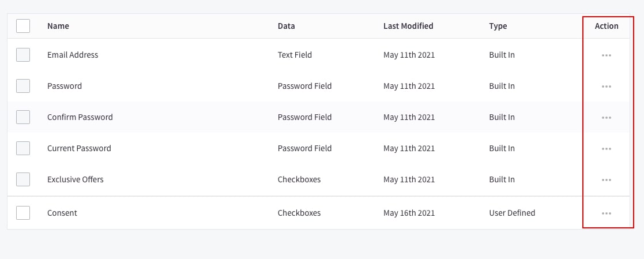Image resolution: width=644 pixels, height=259 pixels.
Task: Click the Type column header
Action: pyautogui.click(x=498, y=26)
